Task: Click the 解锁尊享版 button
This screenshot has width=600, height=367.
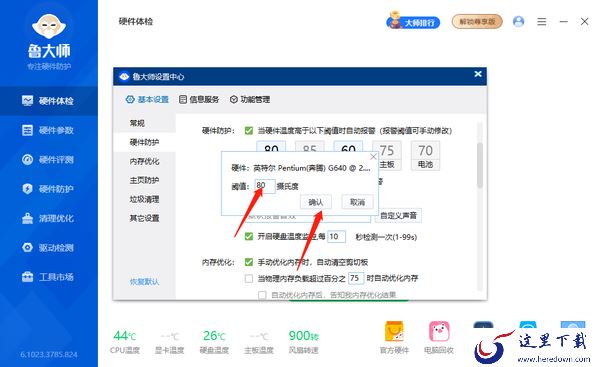Action: point(477,21)
